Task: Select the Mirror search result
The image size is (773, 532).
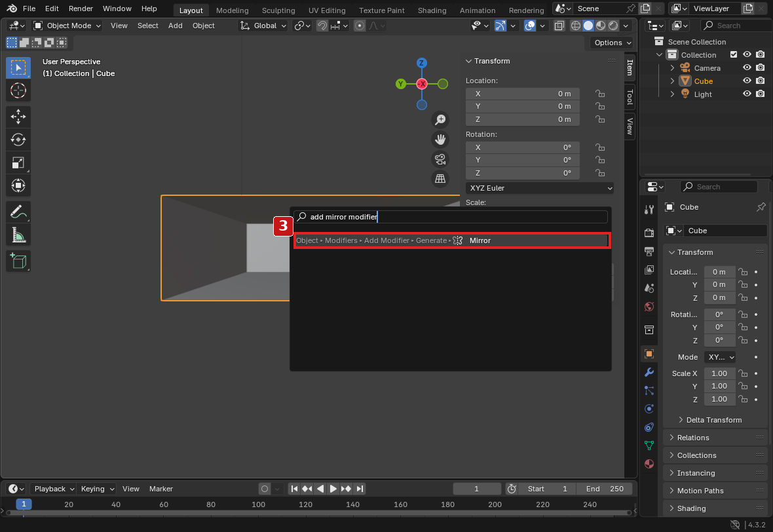Action: click(x=452, y=240)
